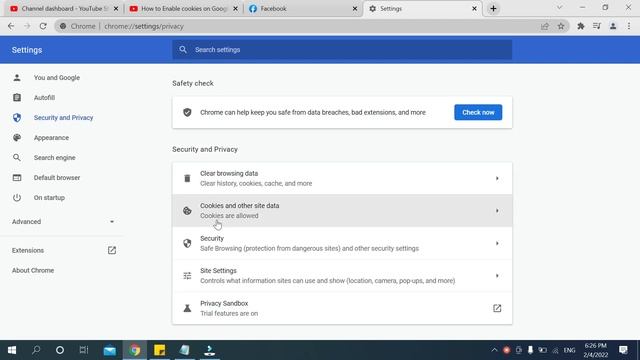Click the site info icon before Chrome label
The width and height of the screenshot is (640, 360).
(x=63, y=26)
